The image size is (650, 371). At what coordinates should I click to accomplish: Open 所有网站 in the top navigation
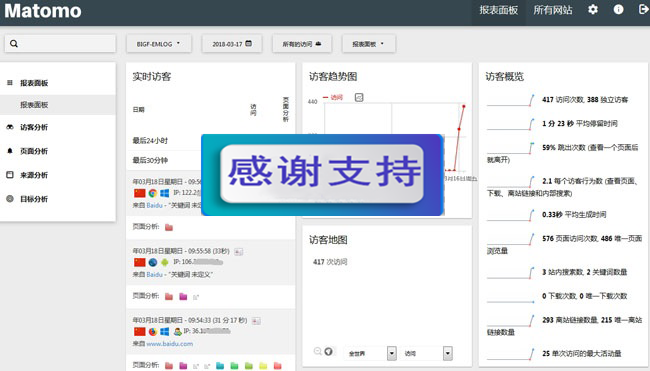point(553,10)
